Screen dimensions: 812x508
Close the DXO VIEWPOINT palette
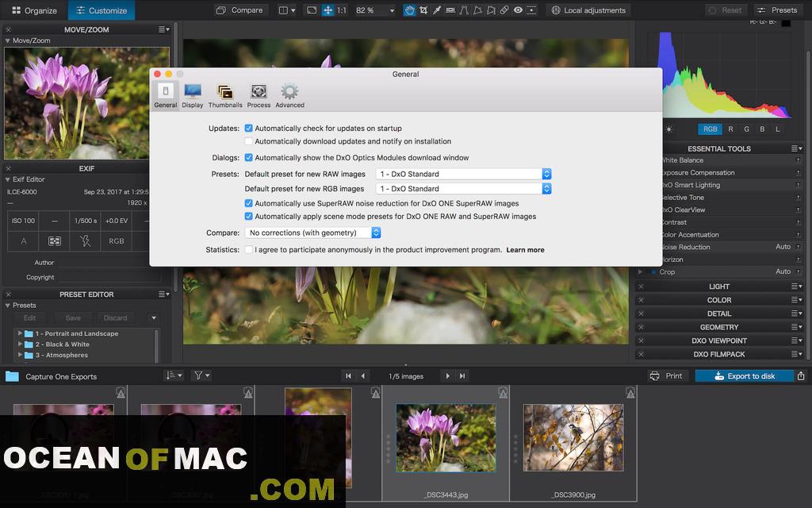[x=641, y=341]
